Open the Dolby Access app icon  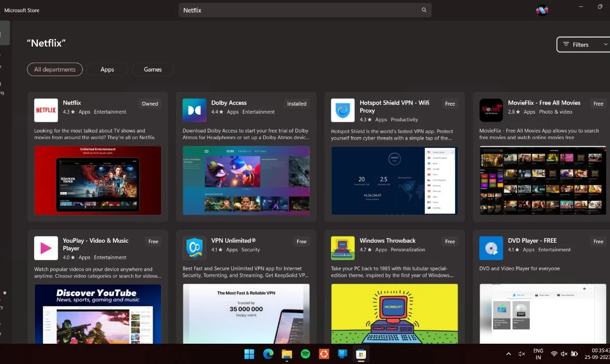click(x=194, y=110)
